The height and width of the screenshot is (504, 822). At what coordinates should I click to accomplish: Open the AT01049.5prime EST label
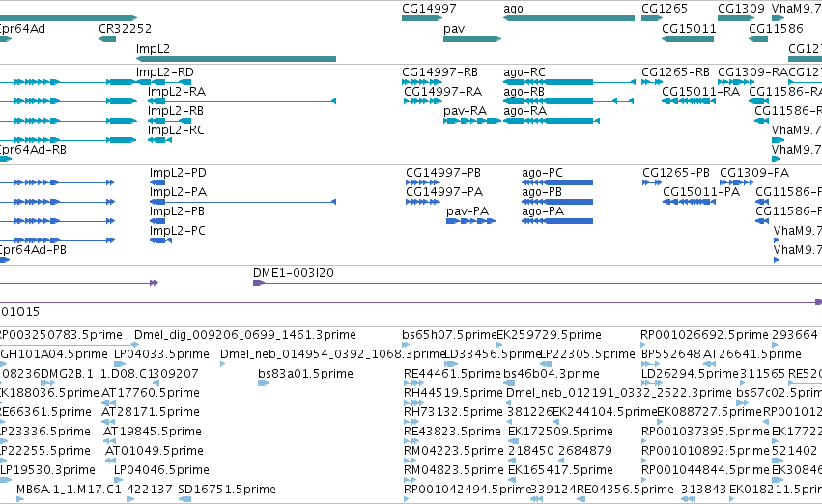[155, 452]
